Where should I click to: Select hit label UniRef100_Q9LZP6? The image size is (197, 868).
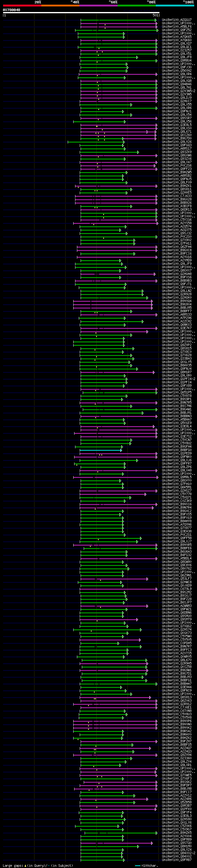(x=176, y=467)
